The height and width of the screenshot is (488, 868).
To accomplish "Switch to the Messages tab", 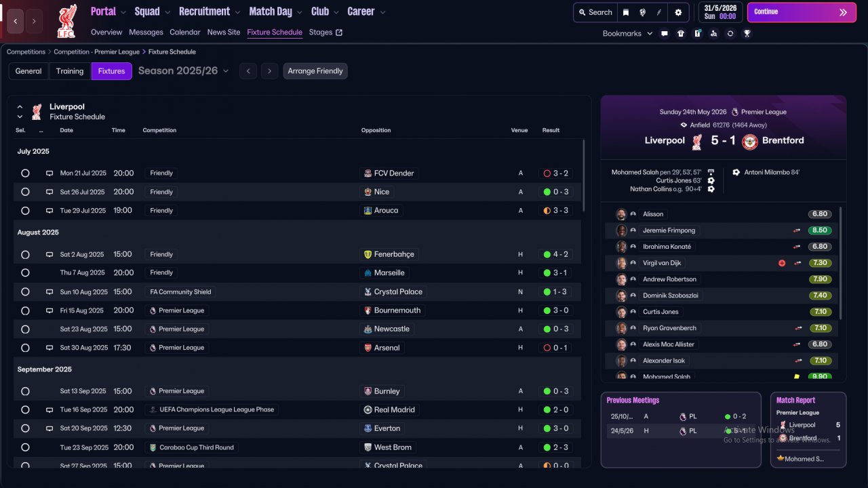I will pos(146,33).
